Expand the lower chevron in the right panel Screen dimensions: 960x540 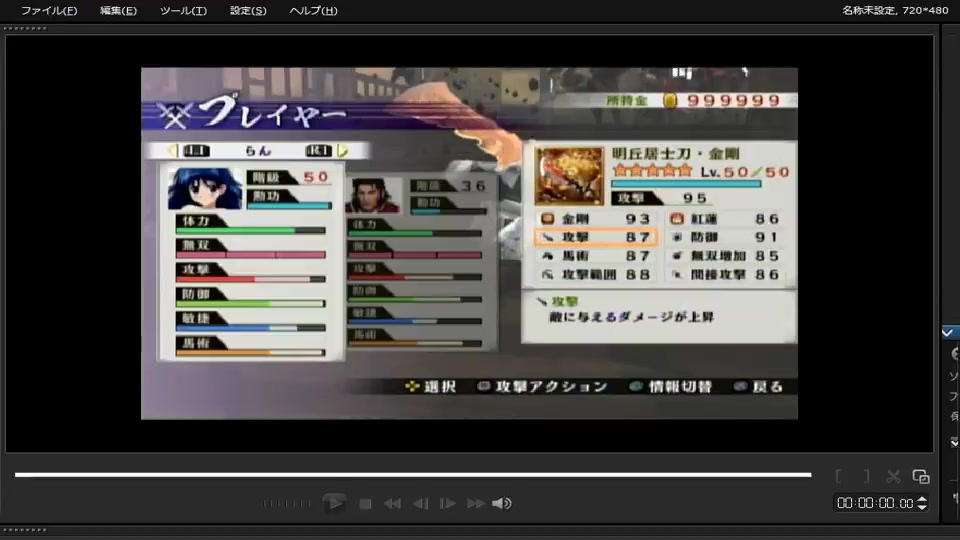pyautogui.click(x=954, y=442)
